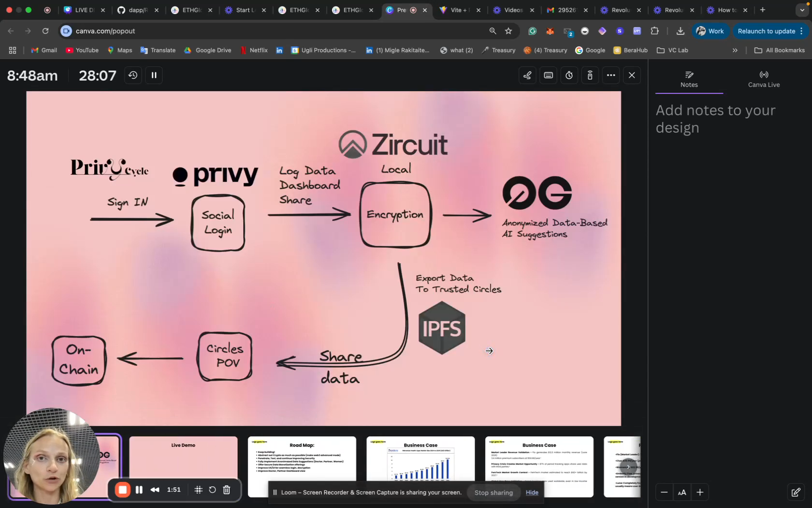Rewind the Loom recording
The image size is (812, 508).
[x=155, y=490]
